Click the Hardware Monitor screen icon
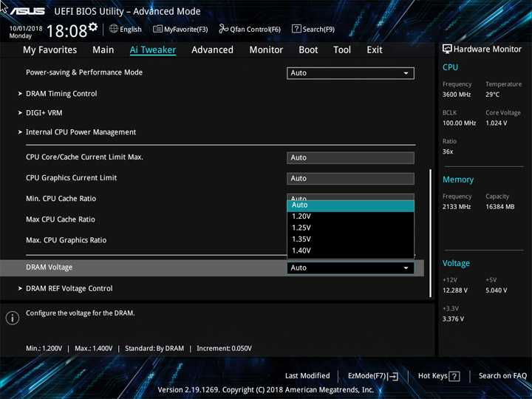 447,50
